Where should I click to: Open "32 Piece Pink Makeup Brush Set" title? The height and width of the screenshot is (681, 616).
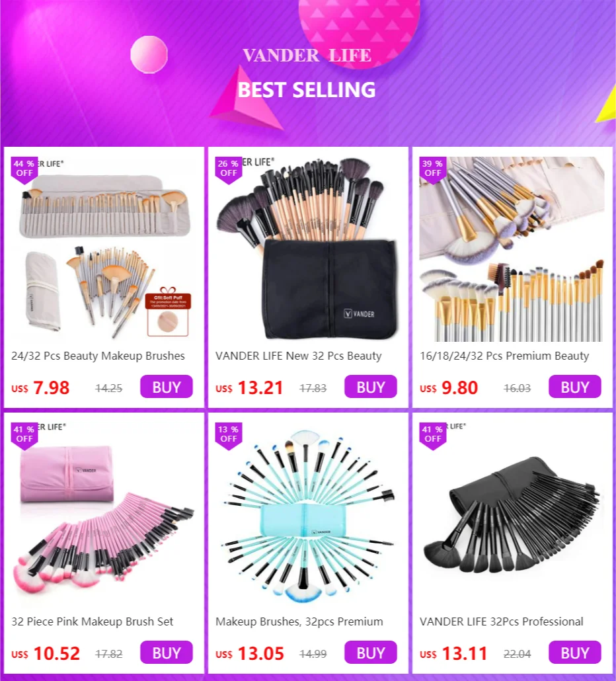[x=93, y=621]
